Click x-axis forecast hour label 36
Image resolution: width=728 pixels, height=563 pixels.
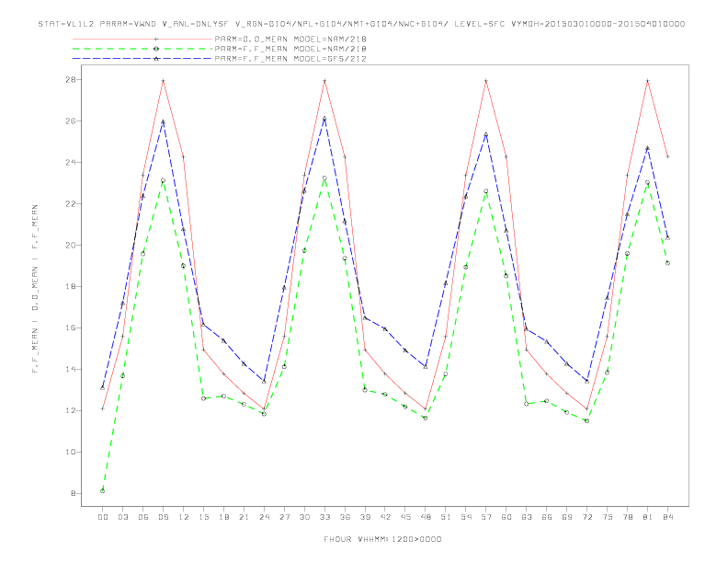coord(345,517)
